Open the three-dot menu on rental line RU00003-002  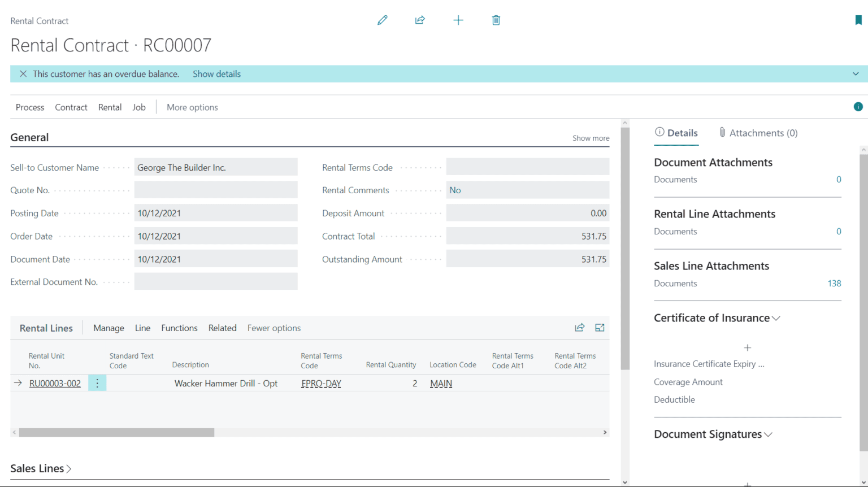coord(97,382)
